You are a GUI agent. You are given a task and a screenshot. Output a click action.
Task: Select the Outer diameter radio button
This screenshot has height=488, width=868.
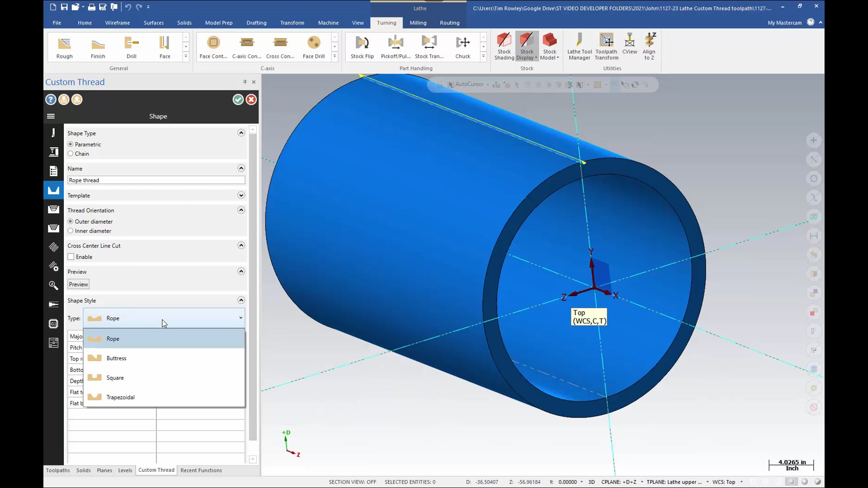pos(71,221)
